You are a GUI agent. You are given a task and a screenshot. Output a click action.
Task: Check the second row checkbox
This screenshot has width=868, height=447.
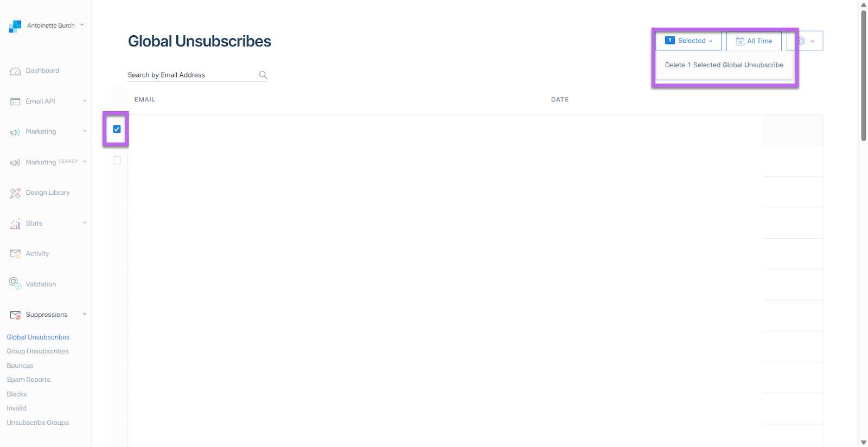[x=117, y=160]
